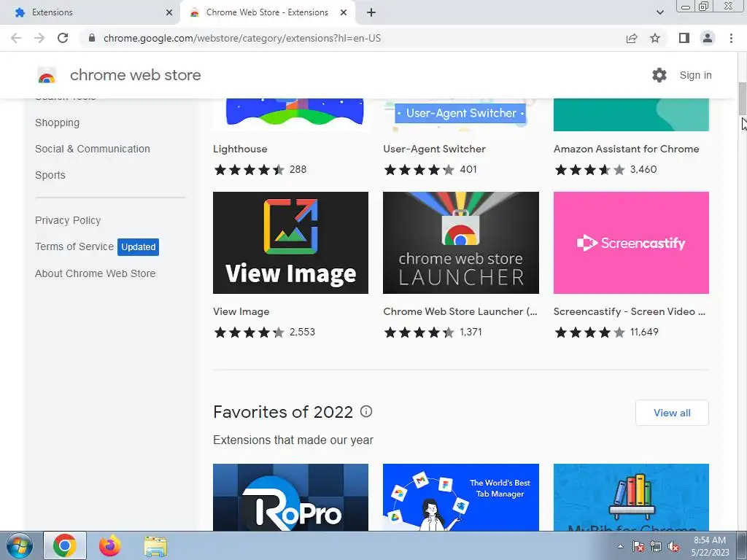Screen dimensions: 747x560
Task: Click Launcher 1,371 ratings count
Action: [471, 332]
